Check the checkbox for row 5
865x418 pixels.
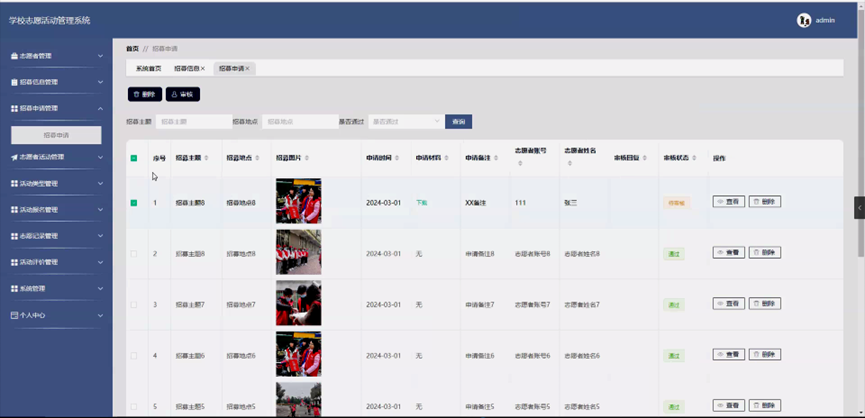(x=134, y=407)
